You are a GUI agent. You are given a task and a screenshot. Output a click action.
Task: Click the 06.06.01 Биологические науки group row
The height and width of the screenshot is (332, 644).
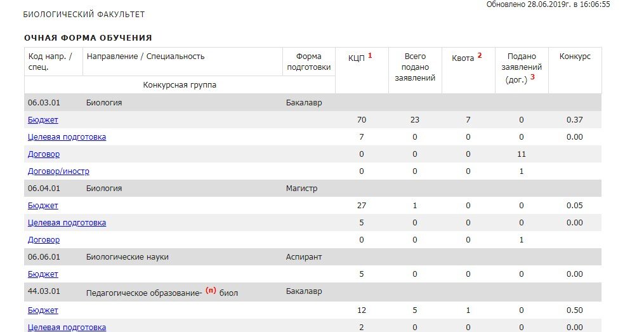(x=313, y=257)
